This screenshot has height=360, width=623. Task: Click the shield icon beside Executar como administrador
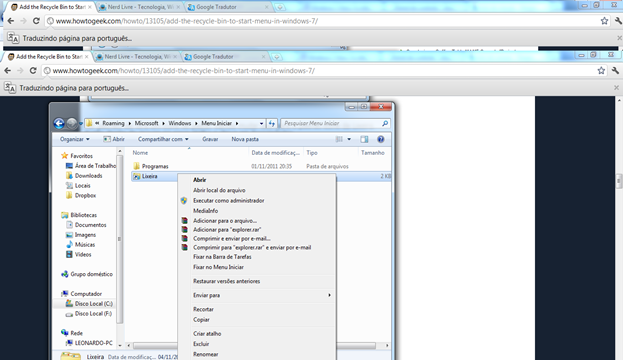[x=184, y=201]
